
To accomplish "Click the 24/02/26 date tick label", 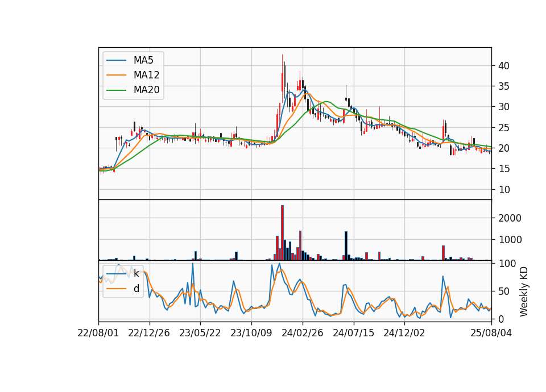I will (302, 333).
